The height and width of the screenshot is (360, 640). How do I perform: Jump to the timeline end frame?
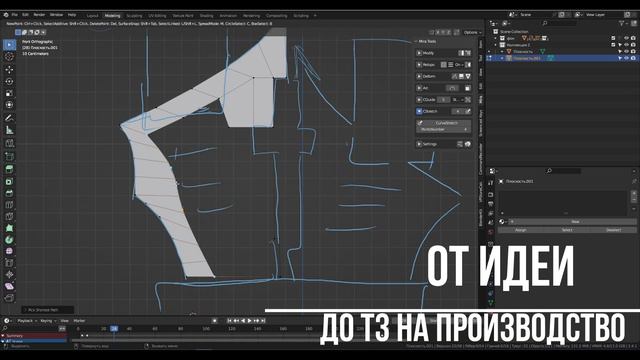click(x=263, y=321)
